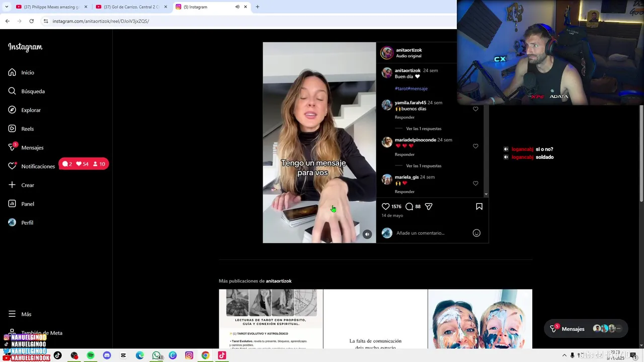Open the Chrome icon in the taskbar
644x362 pixels.
[205, 355]
